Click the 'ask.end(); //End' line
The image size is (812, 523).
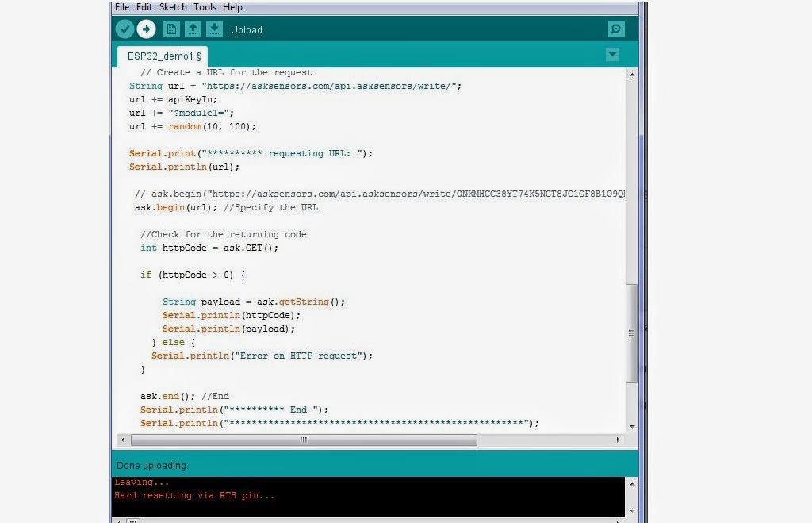[x=184, y=396]
